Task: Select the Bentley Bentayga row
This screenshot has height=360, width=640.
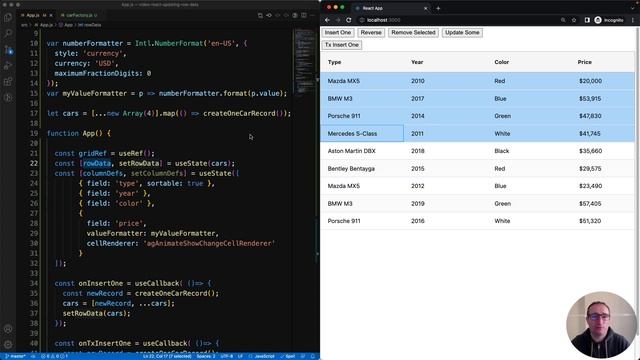Action: (478, 169)
